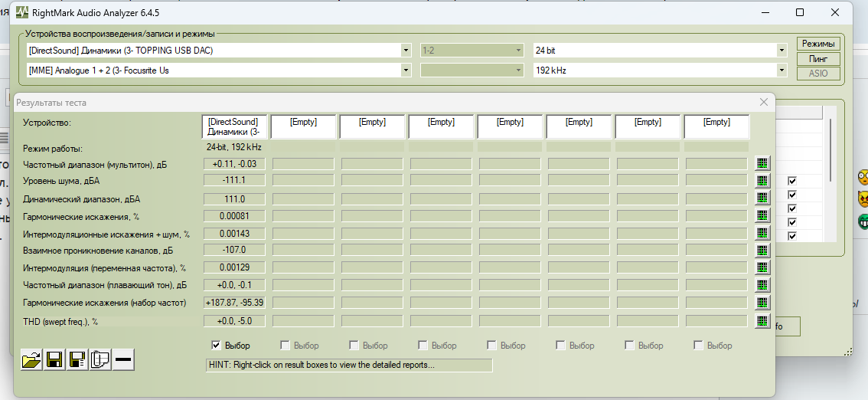Click the save results floppy icon
Image resolution: width=868 pixels, height=400 pixels.
coord(54,359)
